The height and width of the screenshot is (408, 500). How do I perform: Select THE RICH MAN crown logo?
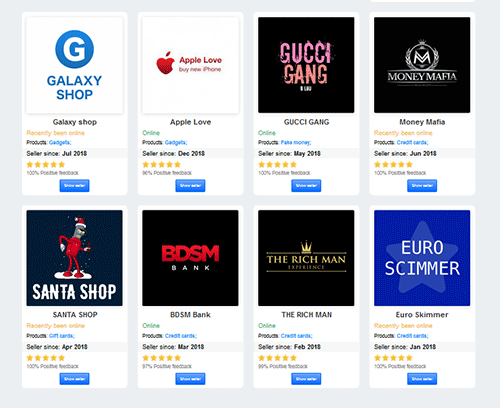(x=306, y=258)
